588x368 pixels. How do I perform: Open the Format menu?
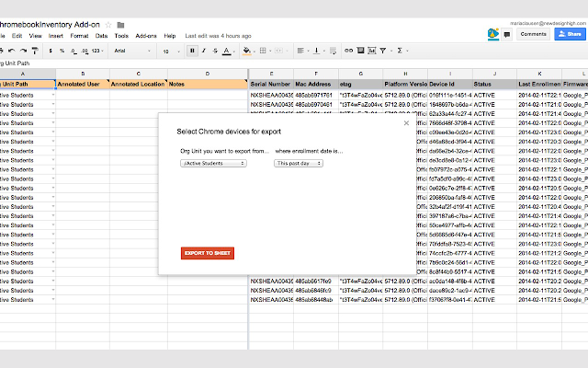(79, 36)
